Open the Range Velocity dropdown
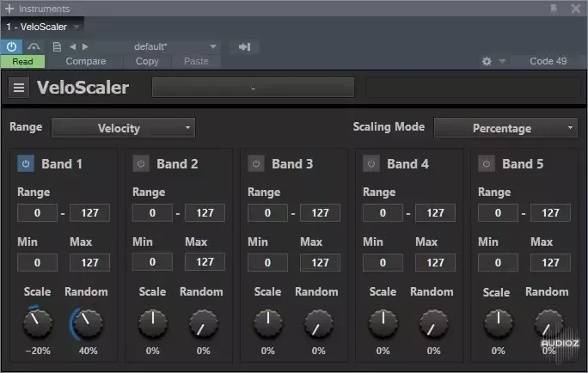Viewport: 588px width, 373px height. (x=124, y=128)
